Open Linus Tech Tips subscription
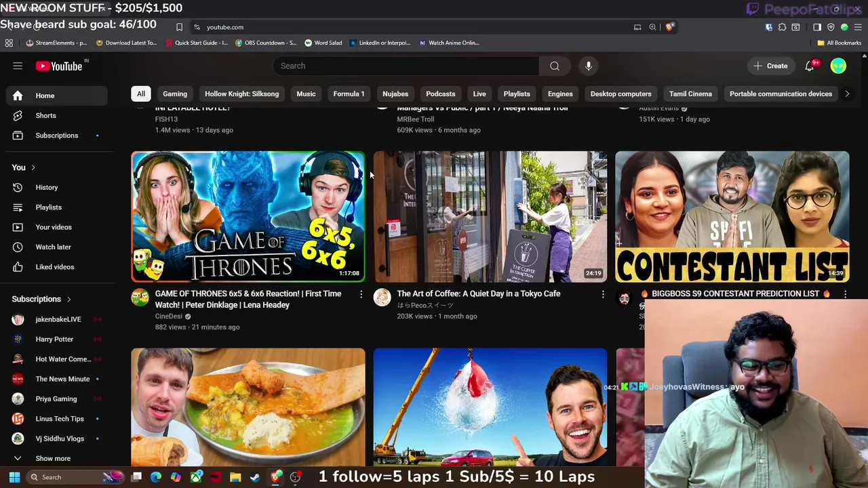The image size is (868, 488). click(x=57, y=419)
